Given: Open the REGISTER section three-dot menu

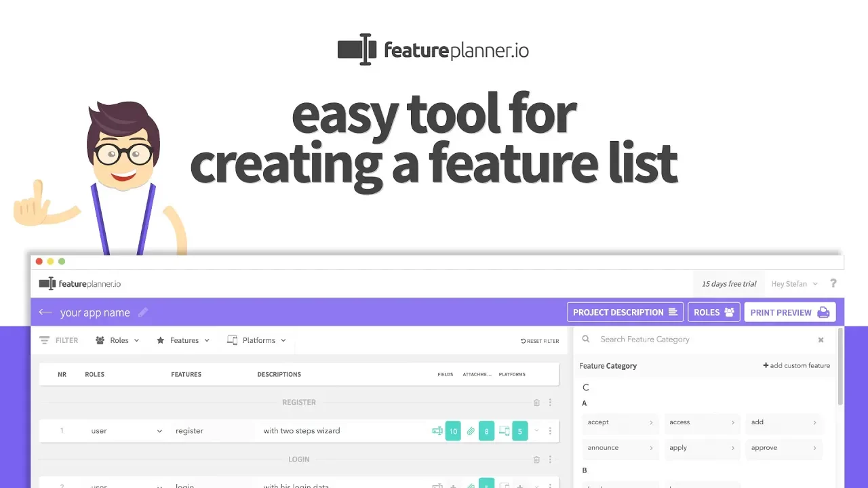Looking at the screenshot, I should [550, 403].
